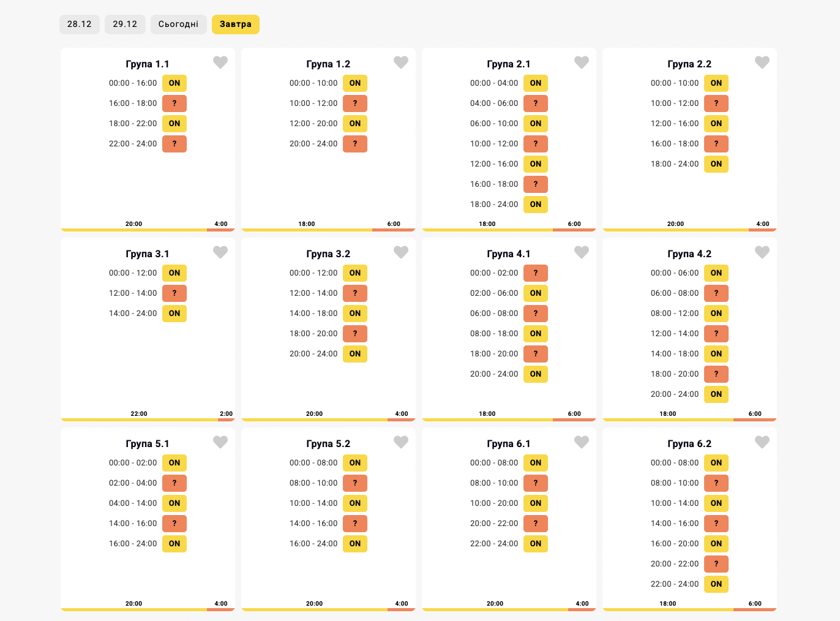840x621 pixels.
Task: Click the ? badge for 00:00 - 02:00 in Група 4.1
Action: [x=536, y=273]
